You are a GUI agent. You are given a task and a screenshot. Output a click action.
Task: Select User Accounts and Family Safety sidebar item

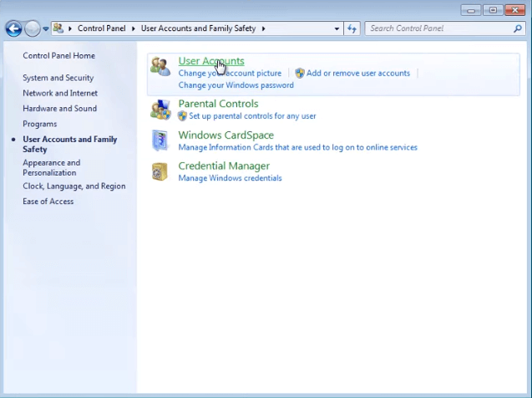pos(70,145)
